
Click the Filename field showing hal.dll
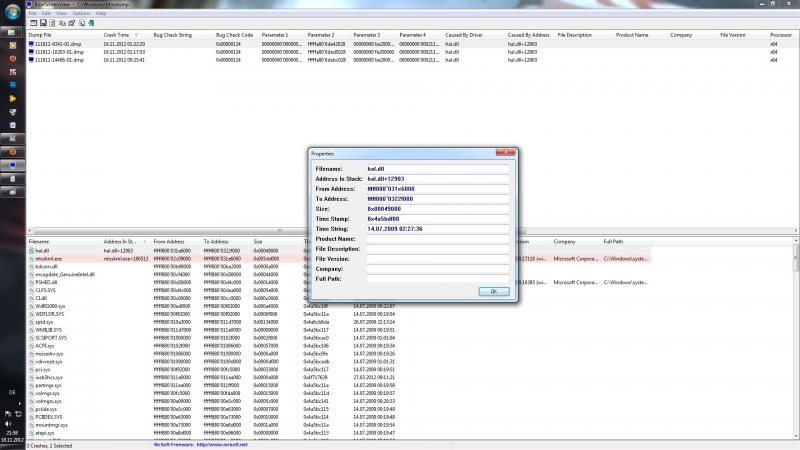437,169
